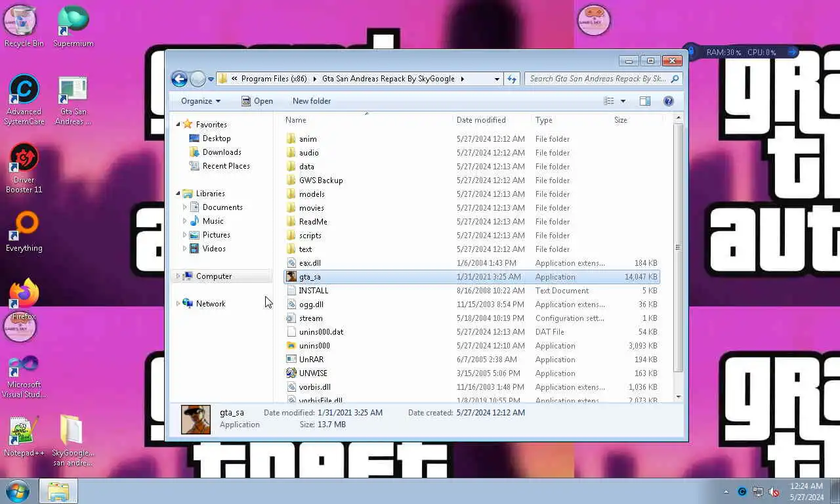This screenshot has width=840, height=504.
Task: Open the recent pages dropdown arrow
Action: 211,79
